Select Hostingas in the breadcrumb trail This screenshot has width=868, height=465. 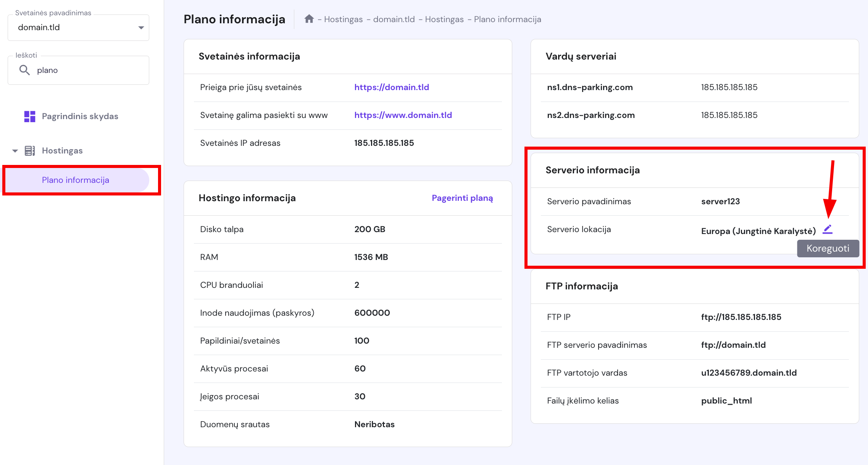[x=343, y=19]
